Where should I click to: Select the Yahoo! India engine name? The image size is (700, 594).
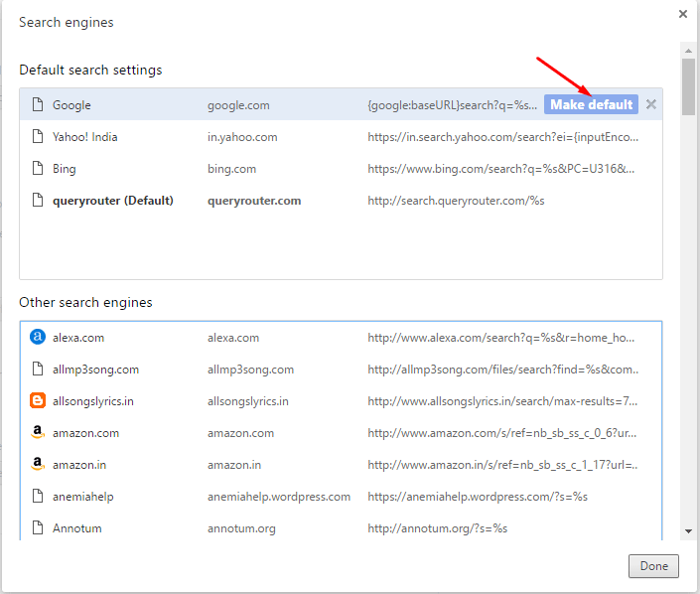84,137
